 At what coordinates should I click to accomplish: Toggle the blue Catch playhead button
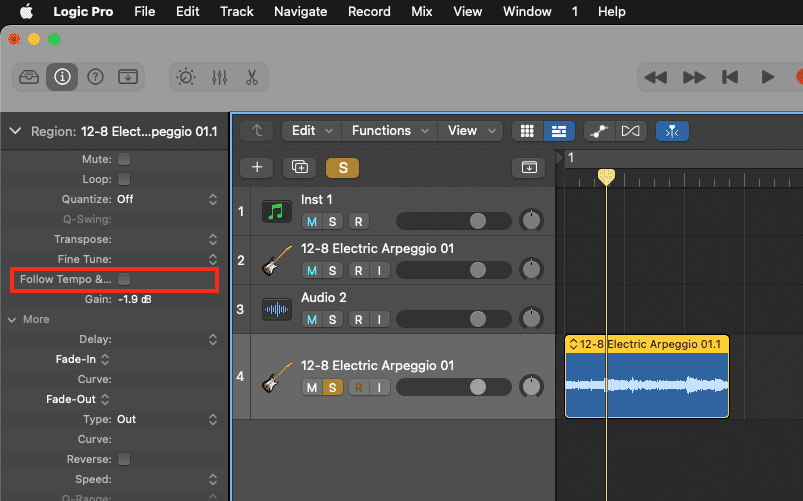click(x=672, y=131)
